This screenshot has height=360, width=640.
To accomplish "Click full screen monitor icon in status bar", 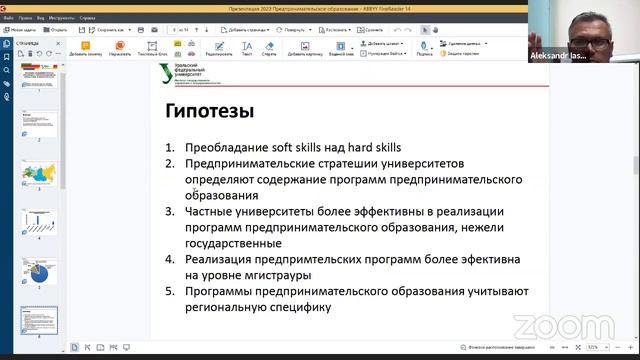I will tap(127, 347).
